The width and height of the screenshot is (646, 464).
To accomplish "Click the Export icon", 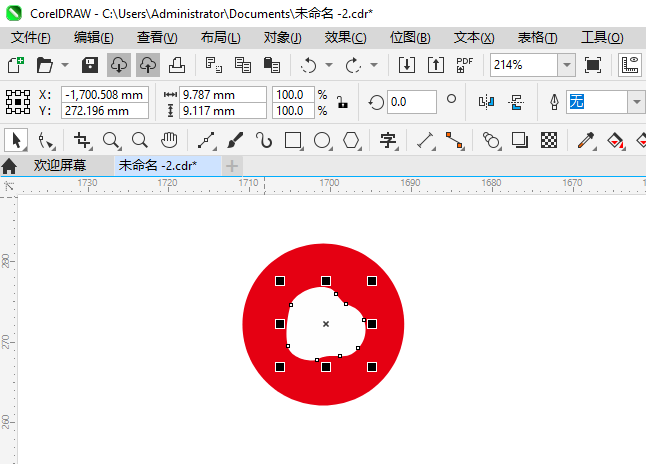I will click(435, 65).
